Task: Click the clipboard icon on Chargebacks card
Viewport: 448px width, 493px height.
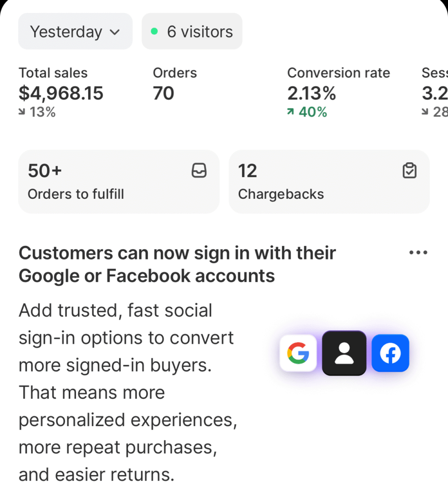Action: [409, 171]
